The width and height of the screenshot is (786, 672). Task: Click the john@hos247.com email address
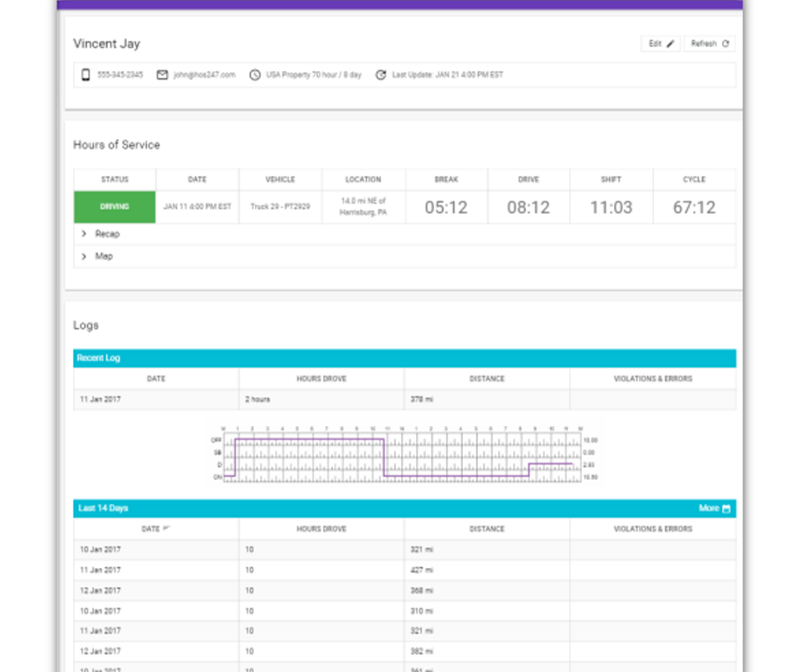pyautogui.click(x=204, y=75)
